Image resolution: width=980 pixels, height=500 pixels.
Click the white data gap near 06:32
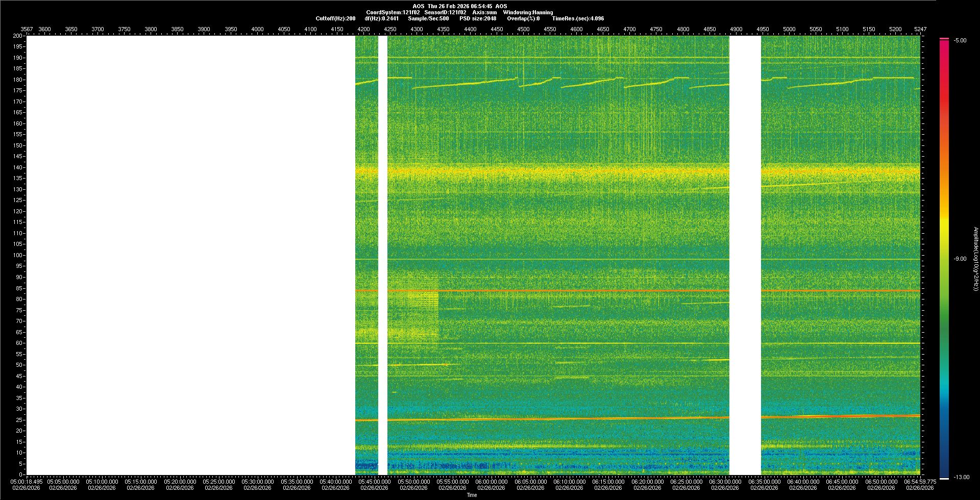point(745,255)
